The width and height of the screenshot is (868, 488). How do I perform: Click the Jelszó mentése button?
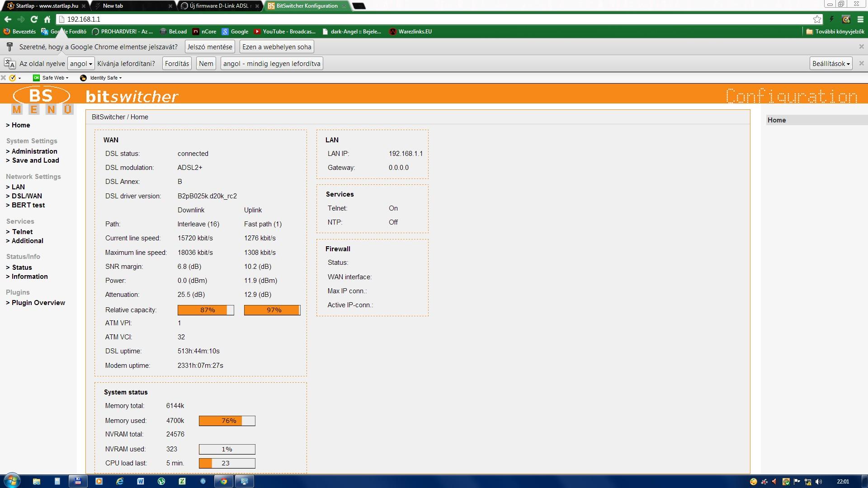pyautogui.click(x=210, y=47)
